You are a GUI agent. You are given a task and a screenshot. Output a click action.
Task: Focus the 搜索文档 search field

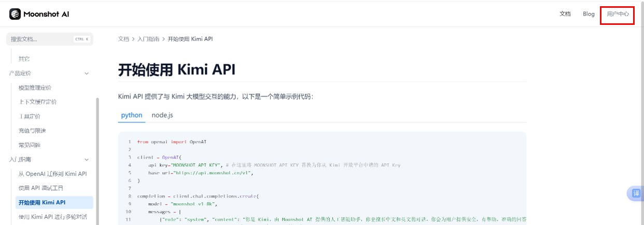50,39
